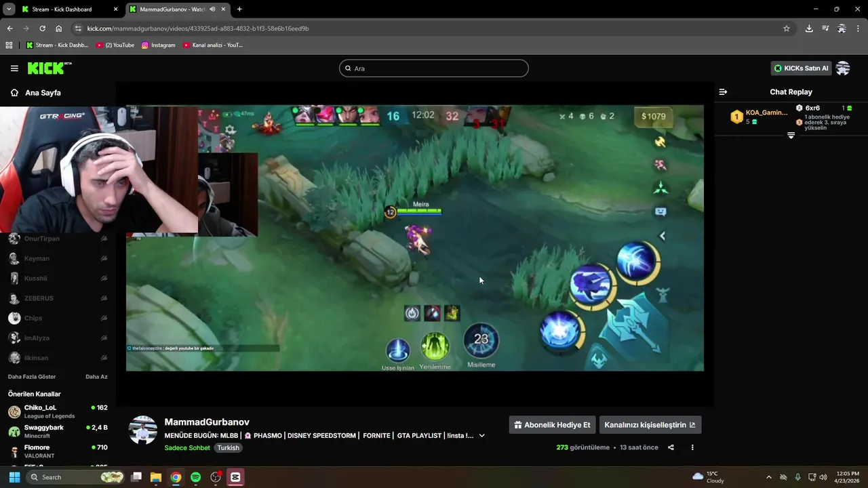
Task: Open the CapCut icon in taskbar
Action: (x=235, y=477)
